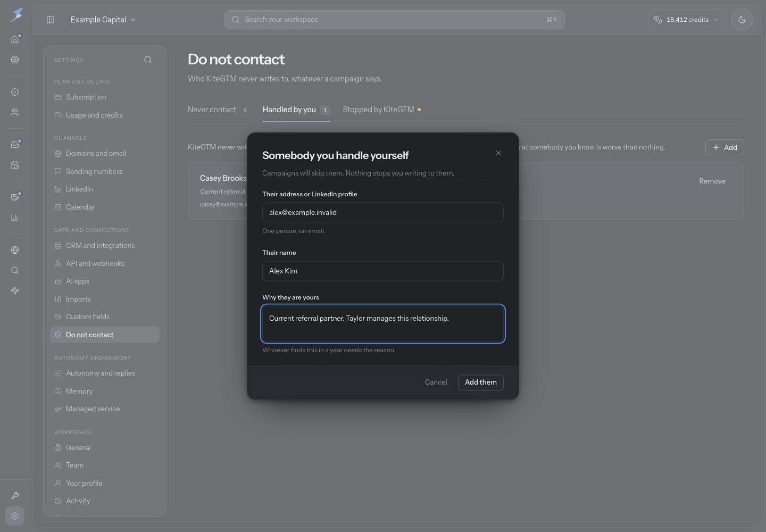Switch to the Never contact tab
The height and width of the screenshot is (532, 766).
(x=218, y=110)
